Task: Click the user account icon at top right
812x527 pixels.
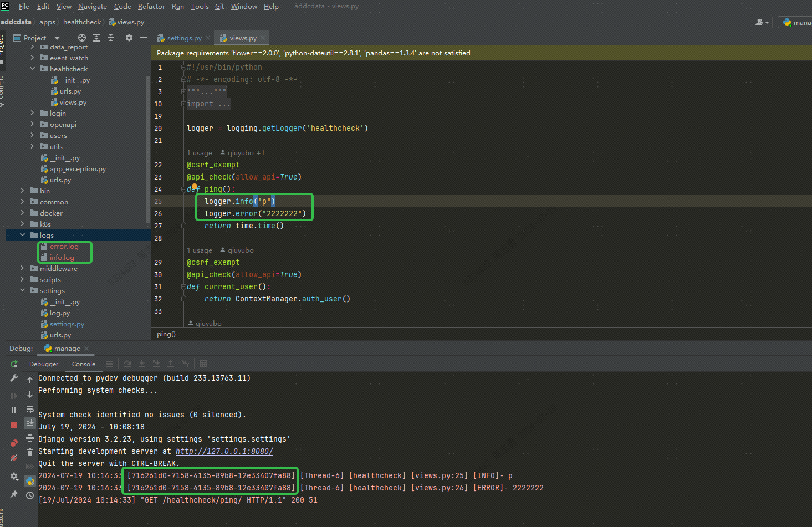Action: click(762, 22)
